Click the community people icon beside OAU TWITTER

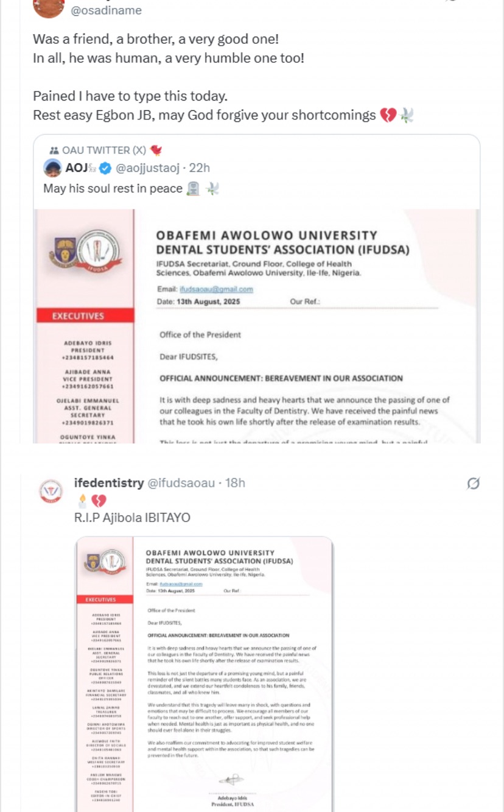[x=54, y=150]
